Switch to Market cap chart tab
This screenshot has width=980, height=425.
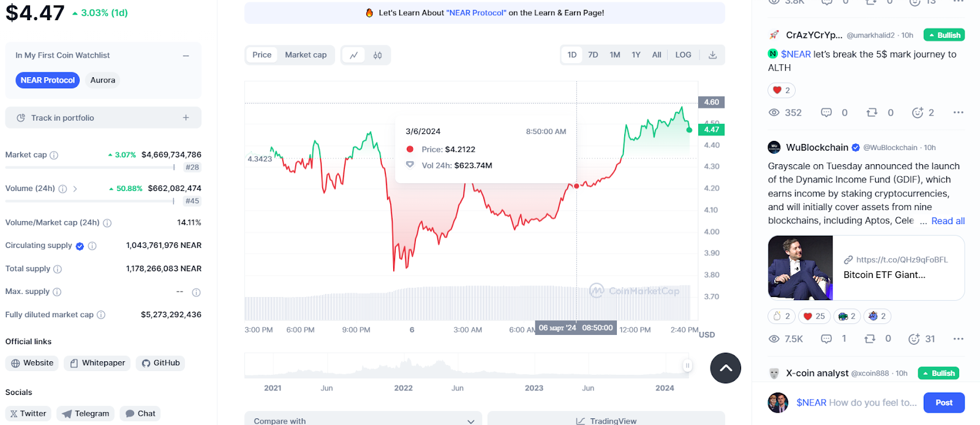(x=306, y=55)
